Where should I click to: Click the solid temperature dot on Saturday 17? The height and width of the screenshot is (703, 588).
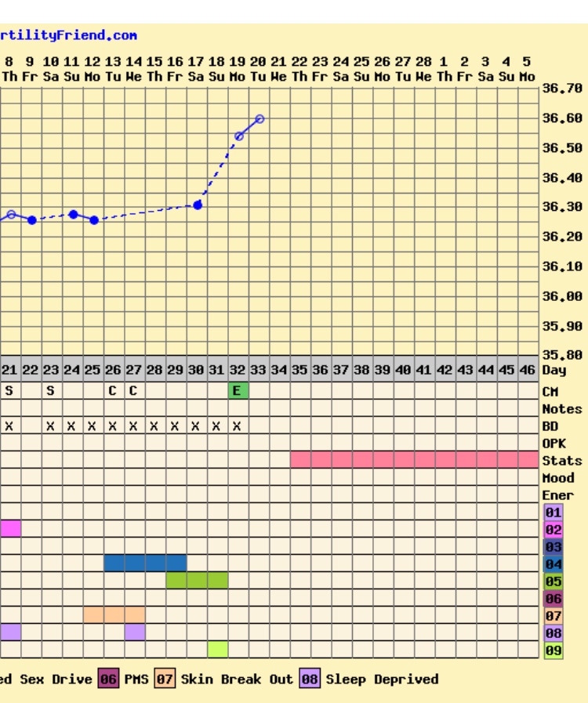pos(198,205)
